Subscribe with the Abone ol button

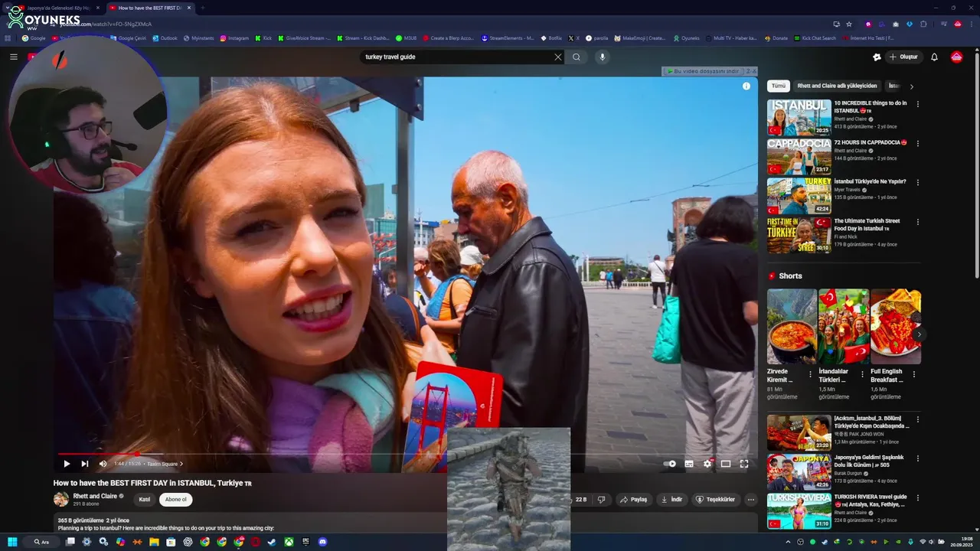175,500
